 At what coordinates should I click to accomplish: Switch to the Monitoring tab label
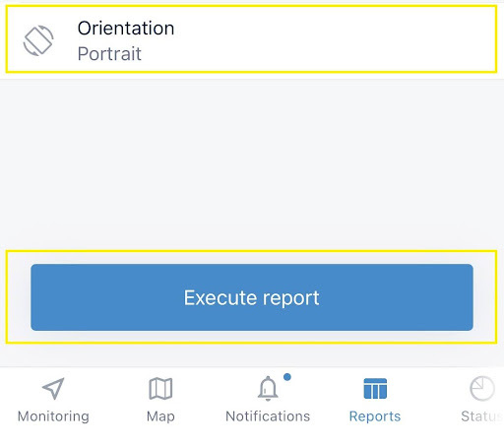(53, 416)
